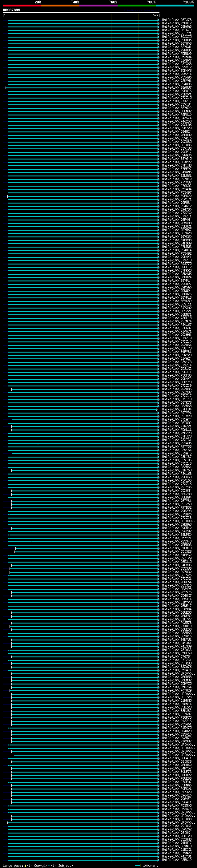The image size is (197, 868).
Task: Click the BB907899 query sequence label
Action: pos(11,10)
